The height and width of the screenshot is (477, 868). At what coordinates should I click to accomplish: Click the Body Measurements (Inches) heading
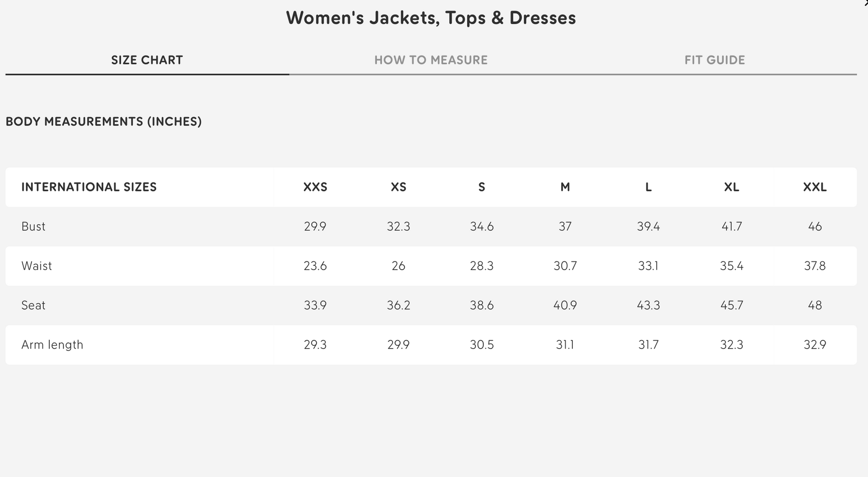(104, 122)
